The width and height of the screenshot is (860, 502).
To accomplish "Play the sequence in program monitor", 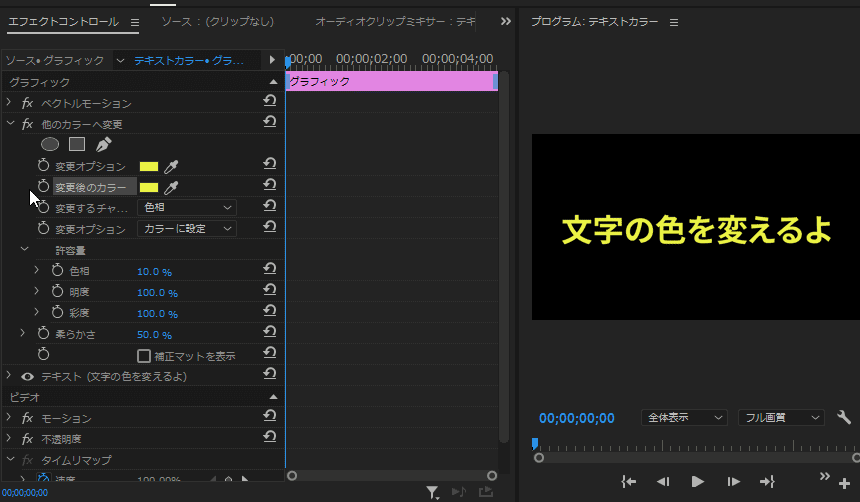I will click(x=698, y=482).
